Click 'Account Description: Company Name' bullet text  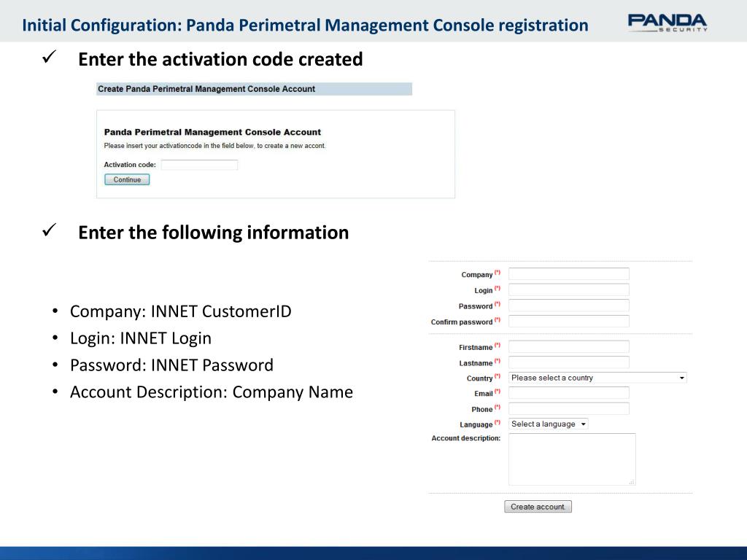coord(212,392)
